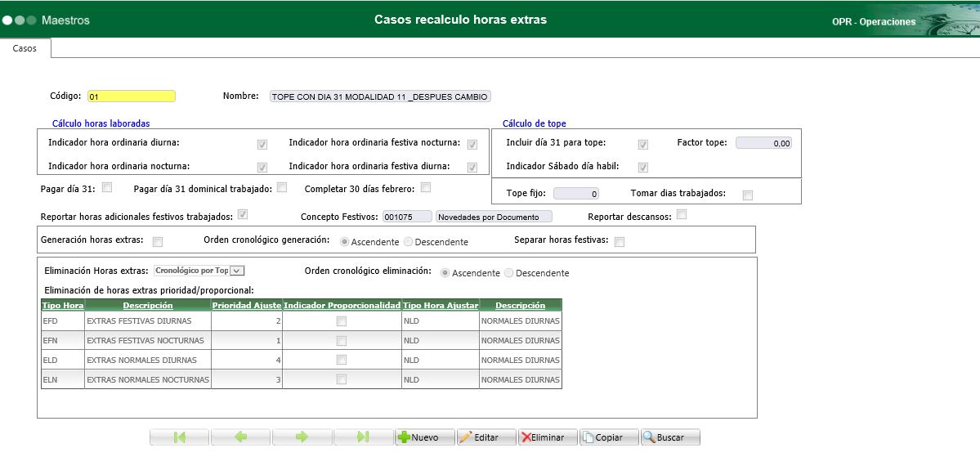980x466 pixels.
Task: Check proporcionalidad for EXTRAS FESTIVAS NOCTURNAS row
Action: tap(342, 341)
